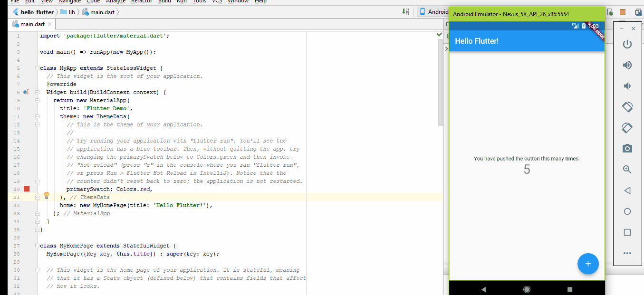Screen dimensions: 644x295
Task: Click line number 20 in the gutter
Action: (17, 189)
